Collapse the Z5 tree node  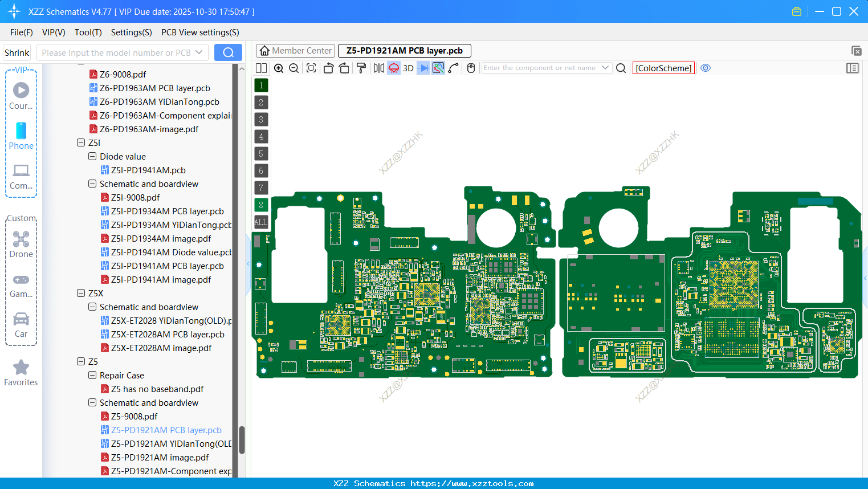81,361
